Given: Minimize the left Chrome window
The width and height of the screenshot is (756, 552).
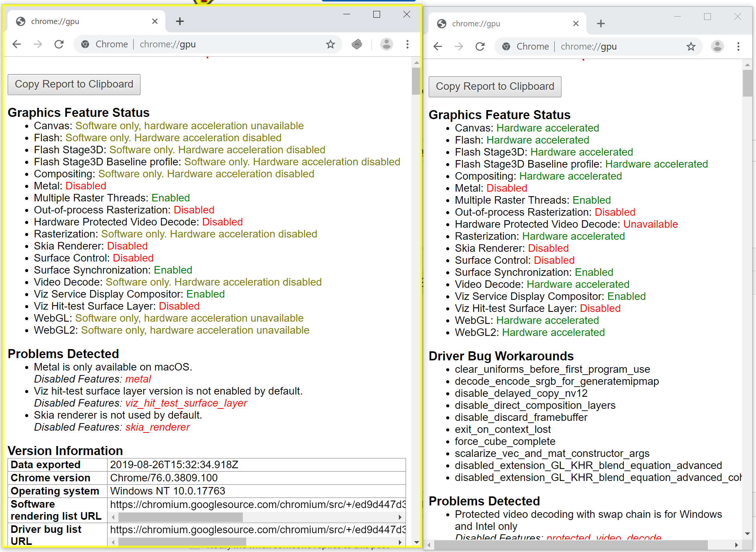Looking at the screenshot, I should 347,14.
